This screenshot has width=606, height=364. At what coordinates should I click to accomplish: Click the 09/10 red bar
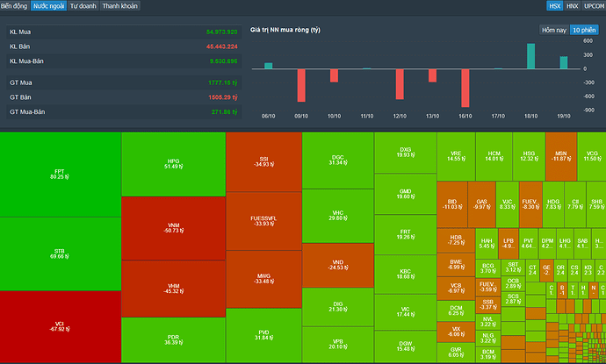pos(301,85)
